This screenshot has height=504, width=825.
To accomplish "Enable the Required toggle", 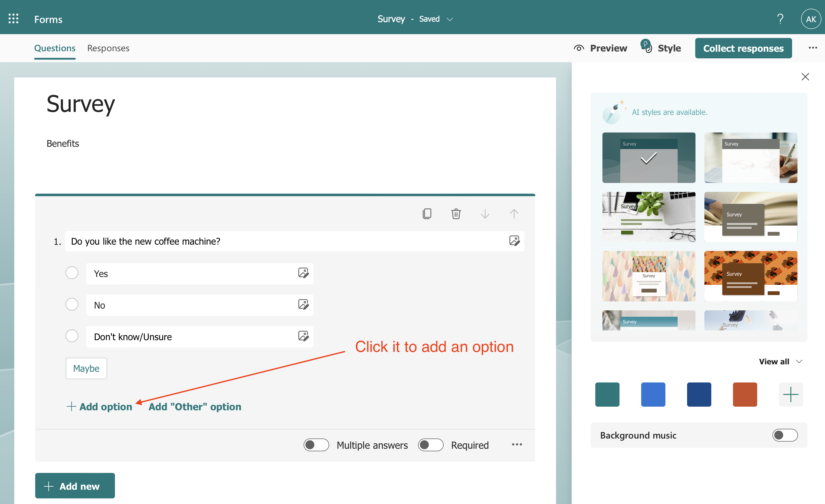I will click(430, 445).
